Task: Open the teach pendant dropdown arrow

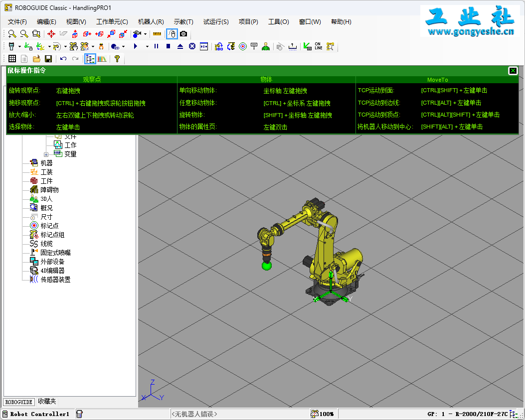Action: tap(19, 46)
